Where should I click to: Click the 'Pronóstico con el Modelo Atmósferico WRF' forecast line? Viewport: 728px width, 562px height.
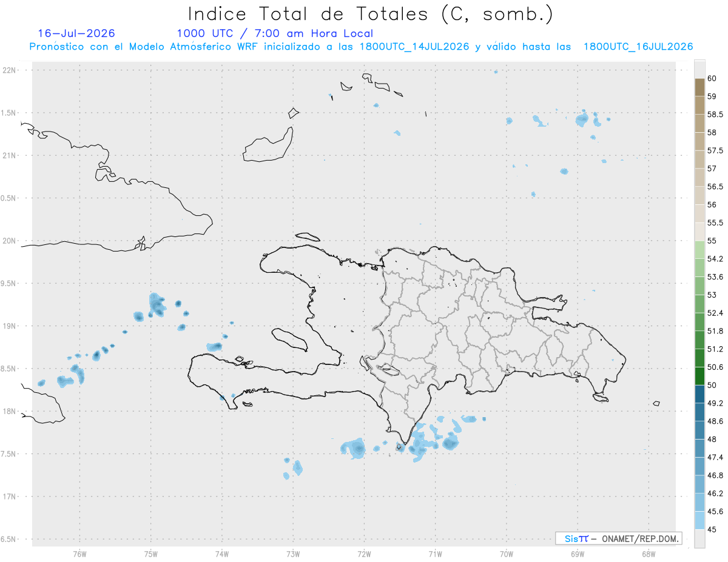(361, 47)
